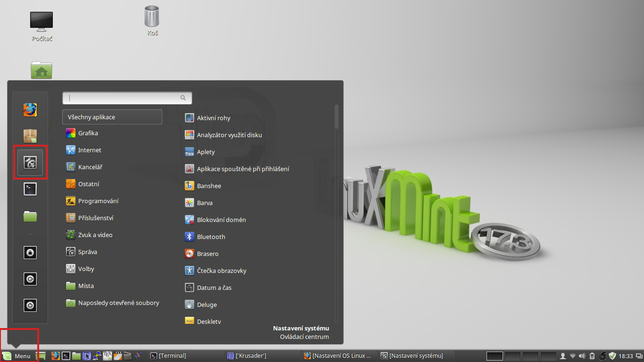Click the Logout icon in the menu

click(30, 279)
